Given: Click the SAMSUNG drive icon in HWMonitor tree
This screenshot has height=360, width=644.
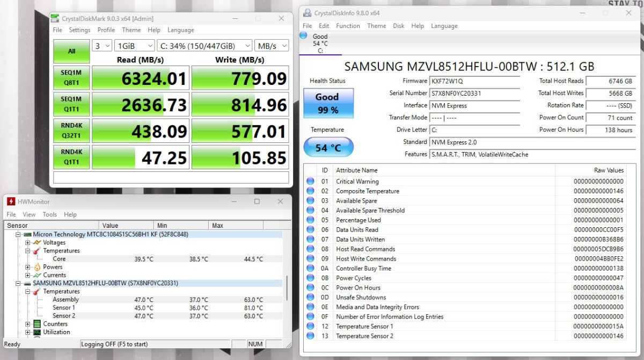Looking at the screenshot, I should [27, 283].
